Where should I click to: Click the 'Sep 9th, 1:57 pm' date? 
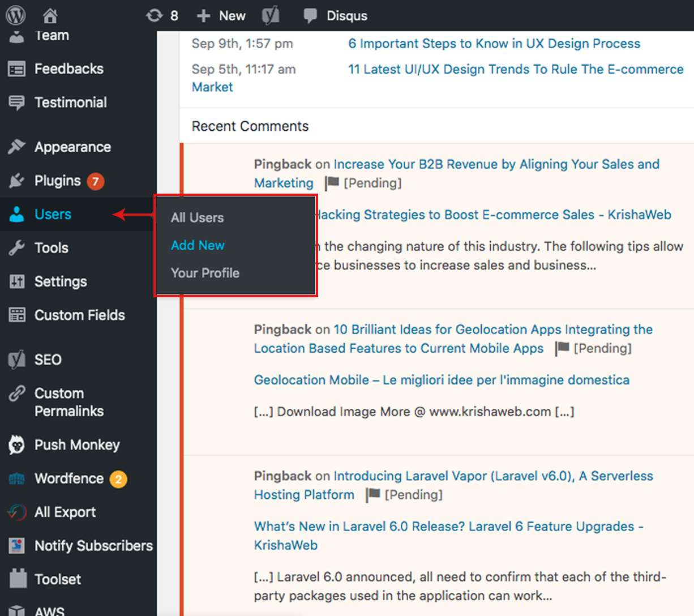point(242,44)
